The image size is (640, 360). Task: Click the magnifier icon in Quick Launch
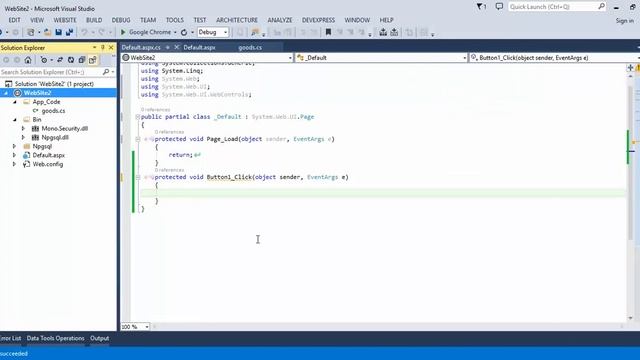(601, 7)
